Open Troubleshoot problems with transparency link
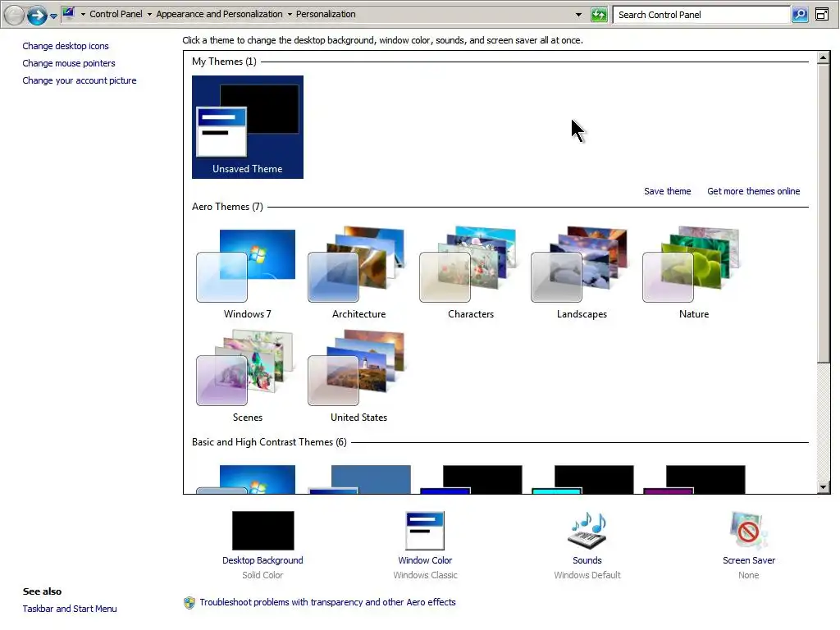The height and width of the screenshot is (630, 840). click(327, 602)
